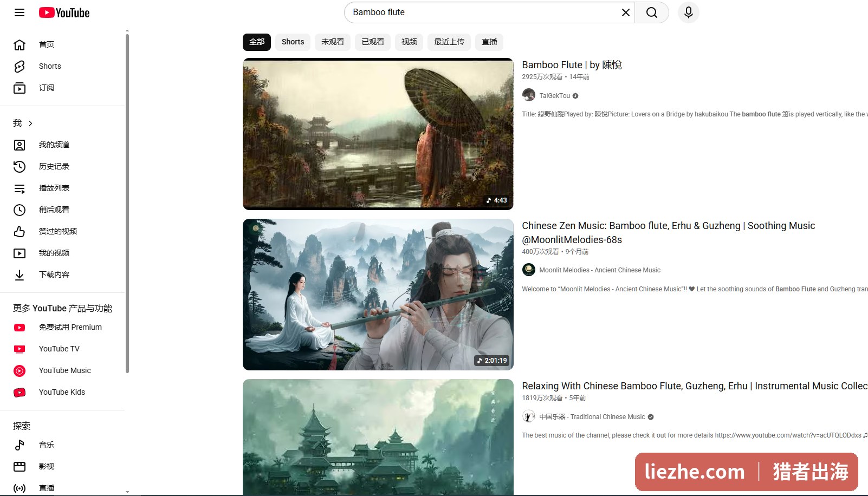Open the Moonlit Melodies channel avatar
The image size is (868, 496).
(x=529, y=270)
